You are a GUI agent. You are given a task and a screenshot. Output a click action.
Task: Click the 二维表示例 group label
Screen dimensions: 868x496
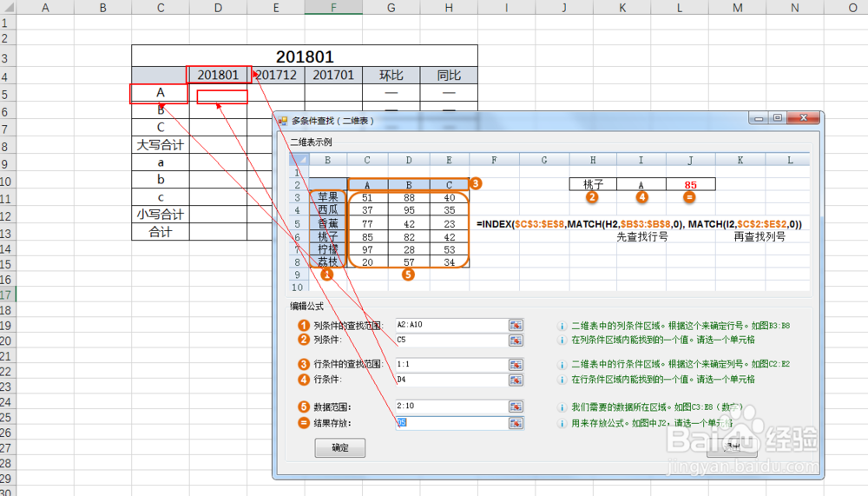(x=311, y=142)
